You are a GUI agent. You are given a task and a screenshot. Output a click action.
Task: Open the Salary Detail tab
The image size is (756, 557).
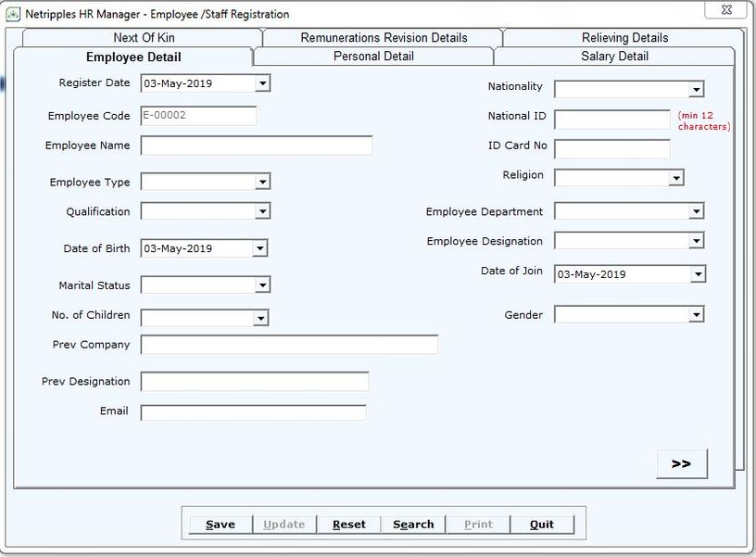pyautogui.click(x=614, y=56)
